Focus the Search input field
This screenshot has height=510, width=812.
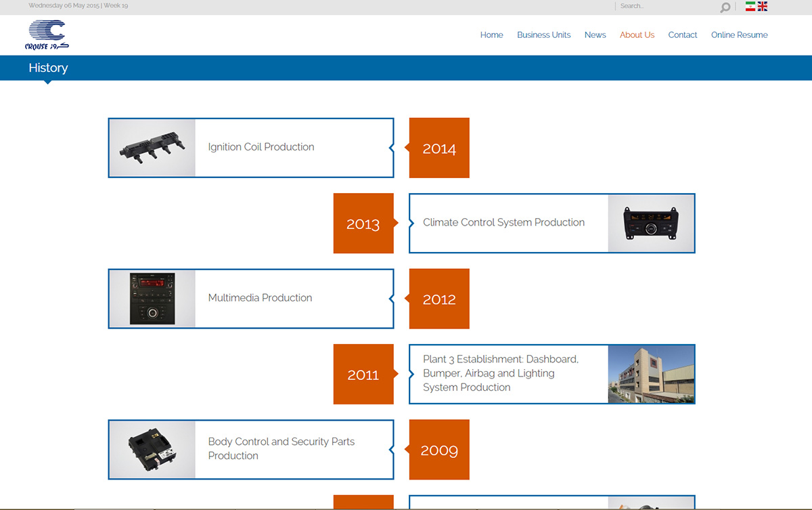[667, 6]
